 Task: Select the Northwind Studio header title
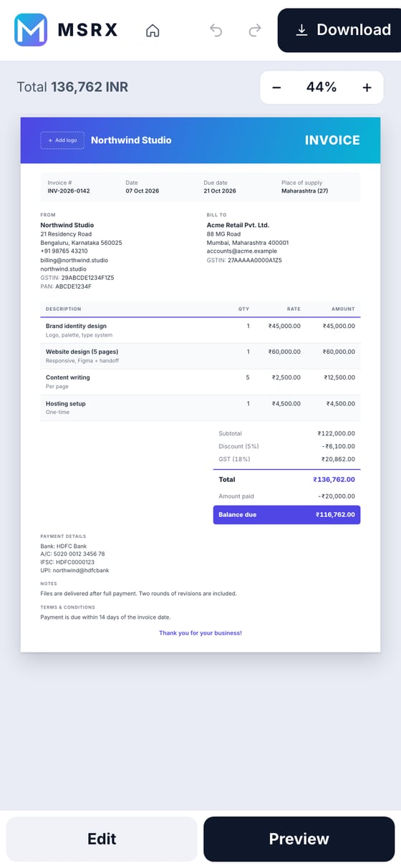[131, 140]
